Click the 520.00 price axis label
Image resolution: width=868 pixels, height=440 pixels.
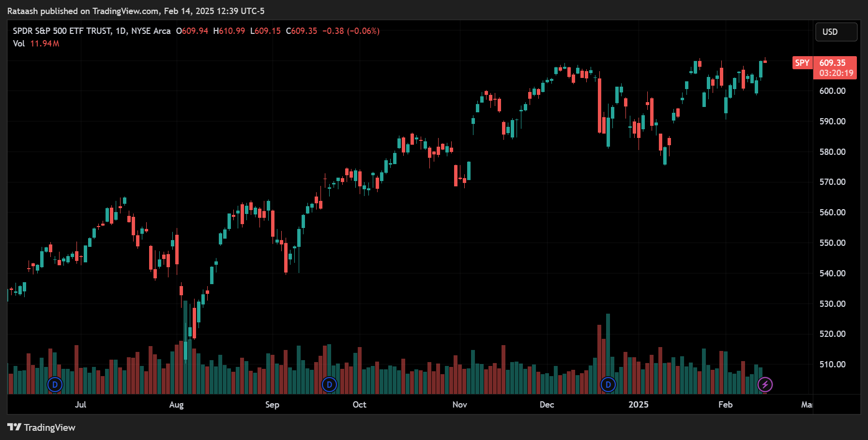pos(832,334)
